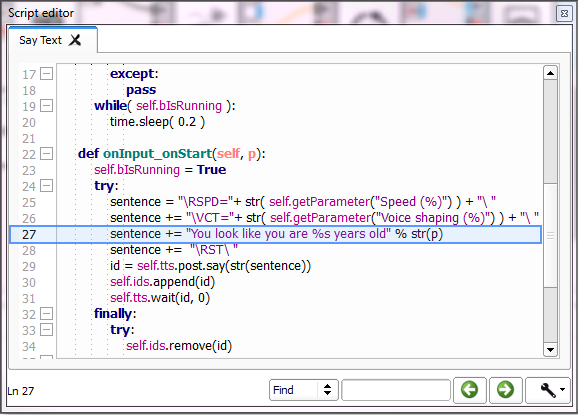Click the 'except:' keyword on line 17
Viewport: 578px width, 415px height.
click(x=134, y=74)
